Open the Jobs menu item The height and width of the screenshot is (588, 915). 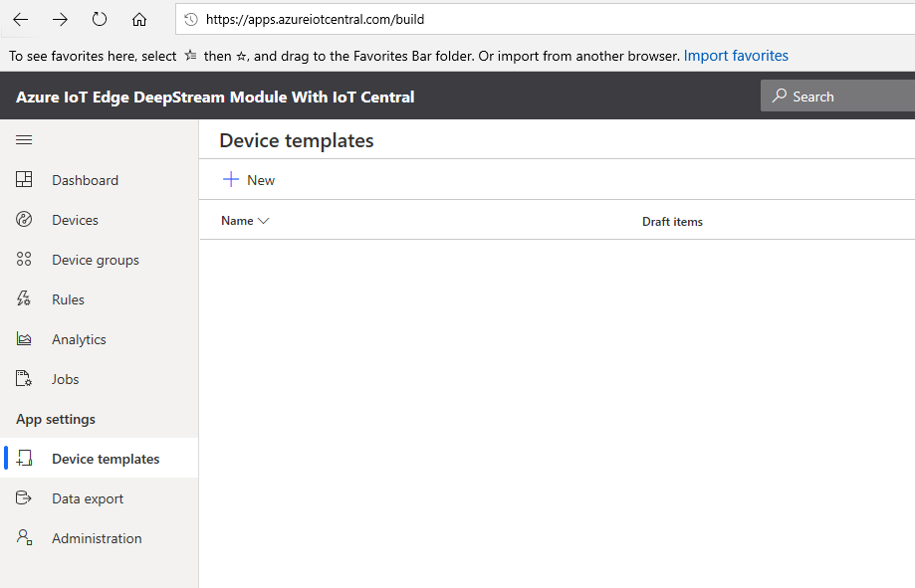66,379
